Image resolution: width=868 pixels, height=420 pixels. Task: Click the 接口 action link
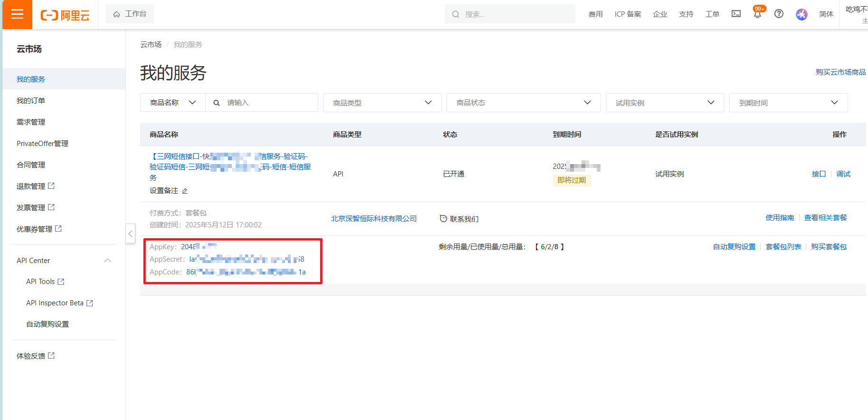[819, 174]
